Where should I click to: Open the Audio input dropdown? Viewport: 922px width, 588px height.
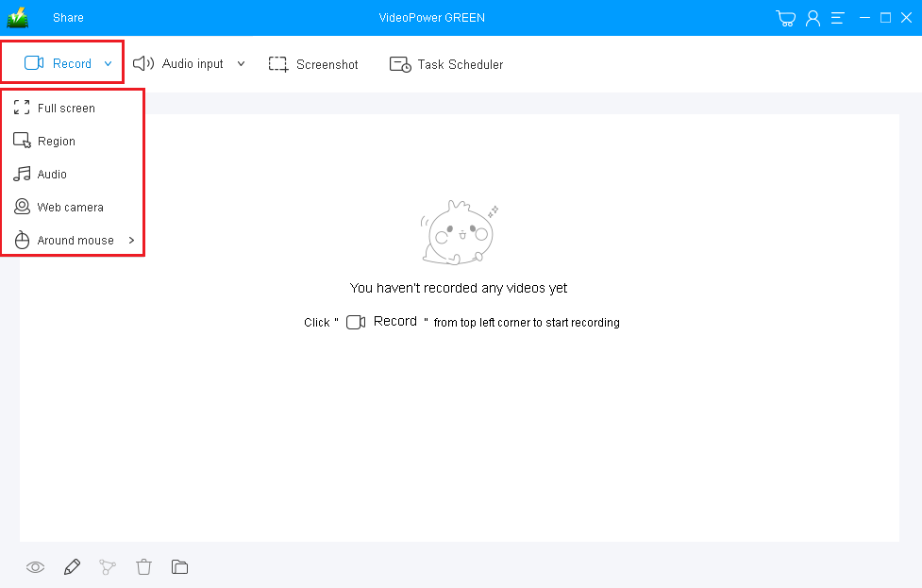pos(241,63)
